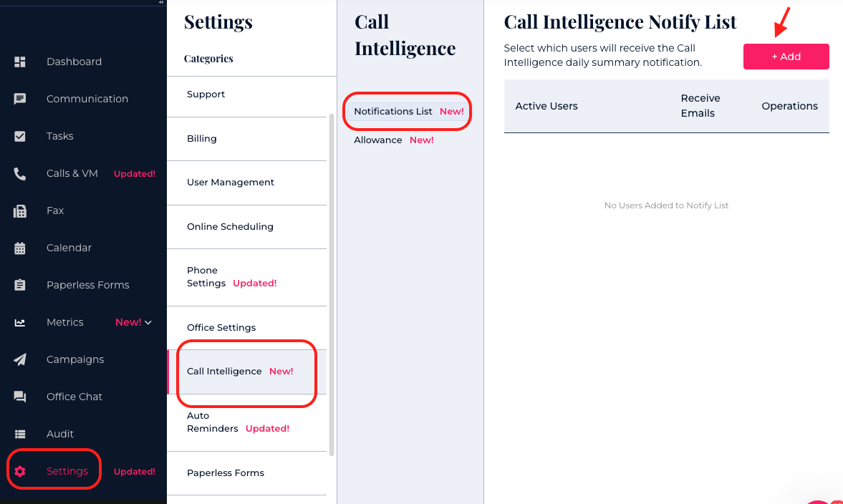This screenshot has width=843, height=504.
Task: Open the Billing settings category
Action: (202, 139)
